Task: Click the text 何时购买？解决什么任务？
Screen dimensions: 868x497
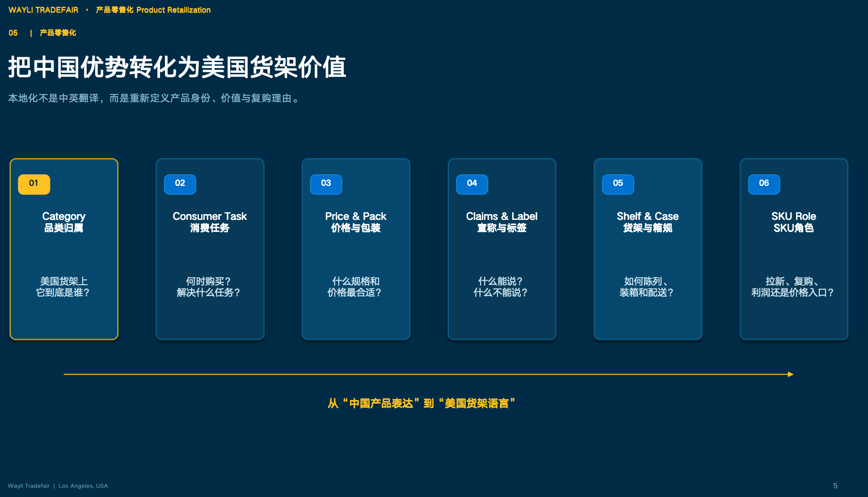Action: (210, 287)
